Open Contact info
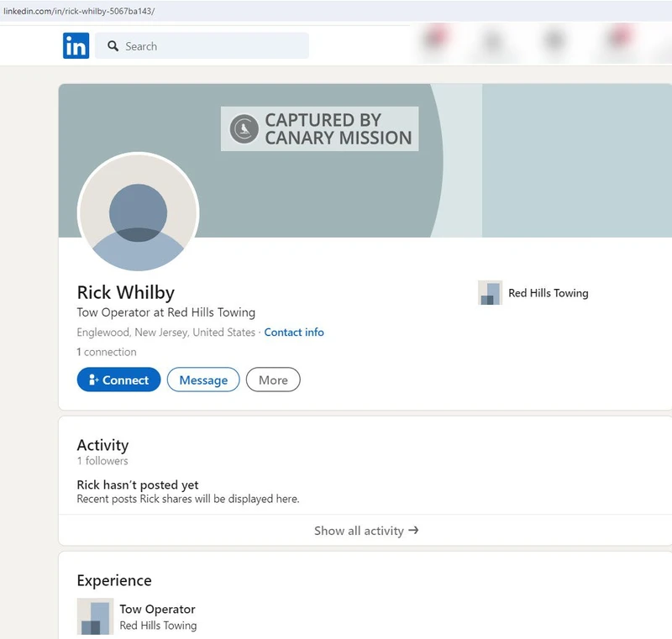Image resolution: width=672 pixels, height=639 pixels. coord(294,332)
